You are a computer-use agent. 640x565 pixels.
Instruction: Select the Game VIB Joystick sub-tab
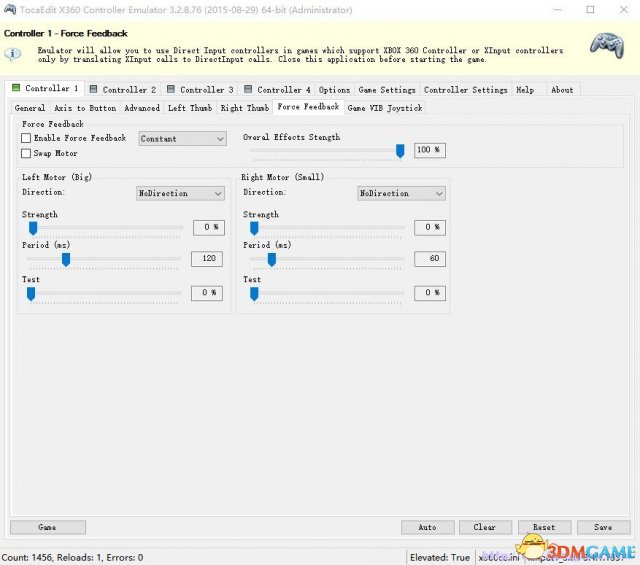click(x=385, y=108)
